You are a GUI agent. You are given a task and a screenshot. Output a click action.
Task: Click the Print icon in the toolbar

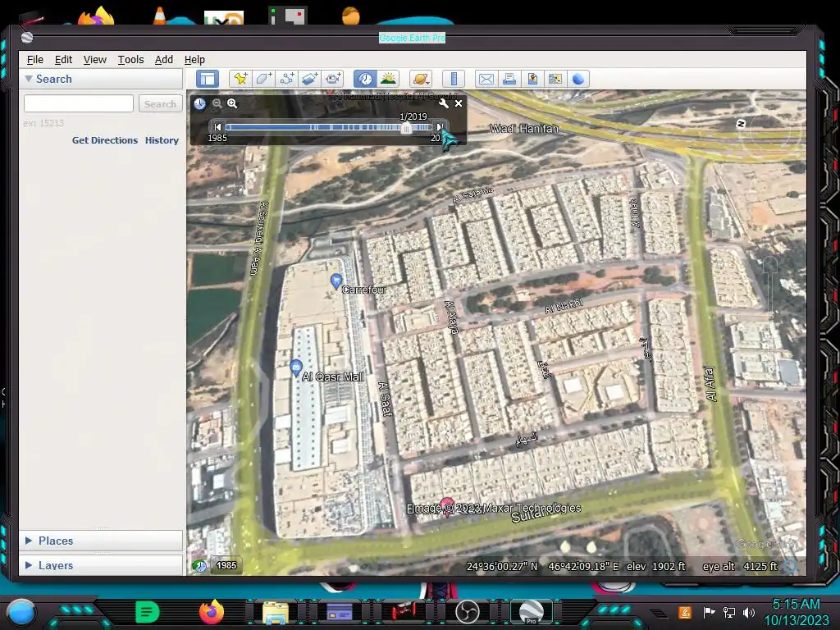(509, 80)
